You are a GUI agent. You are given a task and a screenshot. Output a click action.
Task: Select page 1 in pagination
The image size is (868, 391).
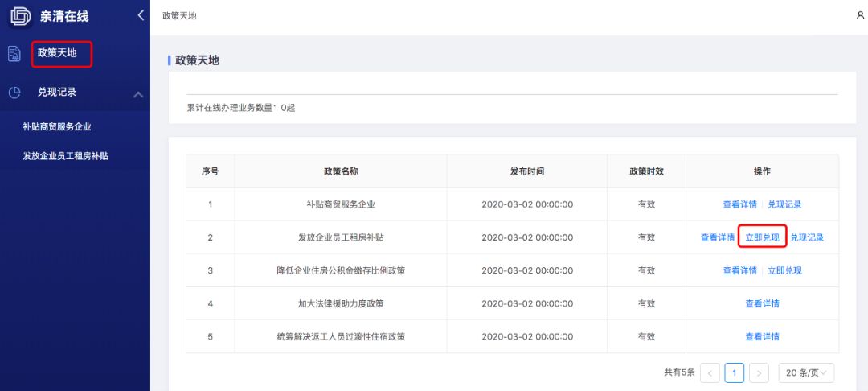tap(734, 372)
